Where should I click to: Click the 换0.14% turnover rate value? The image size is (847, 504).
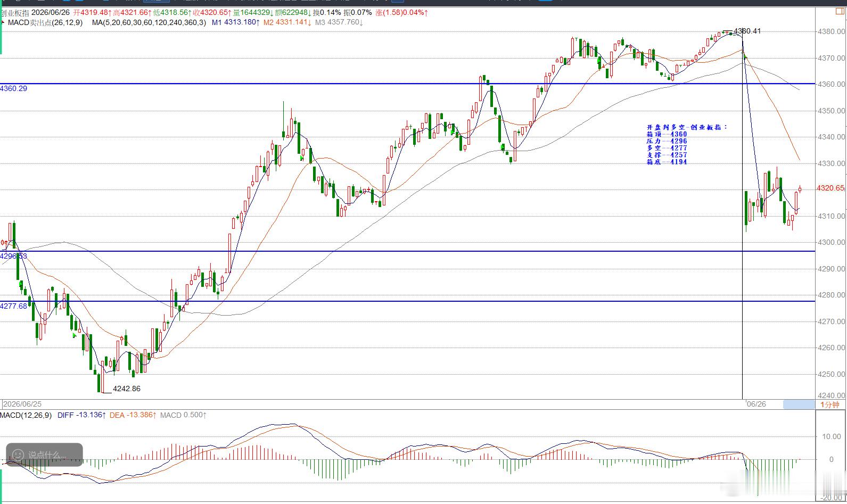327,12
